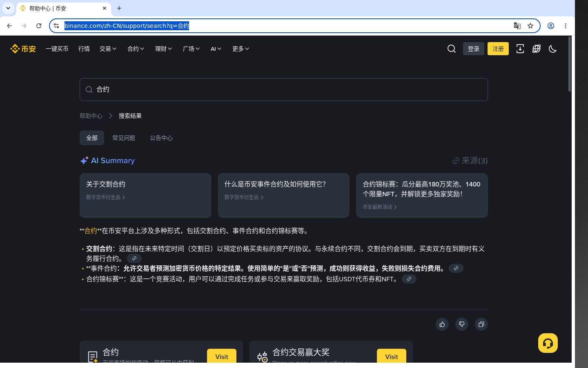Screen dimensions: 588x368
Task: Open a new browser tab
Action: 119,8
